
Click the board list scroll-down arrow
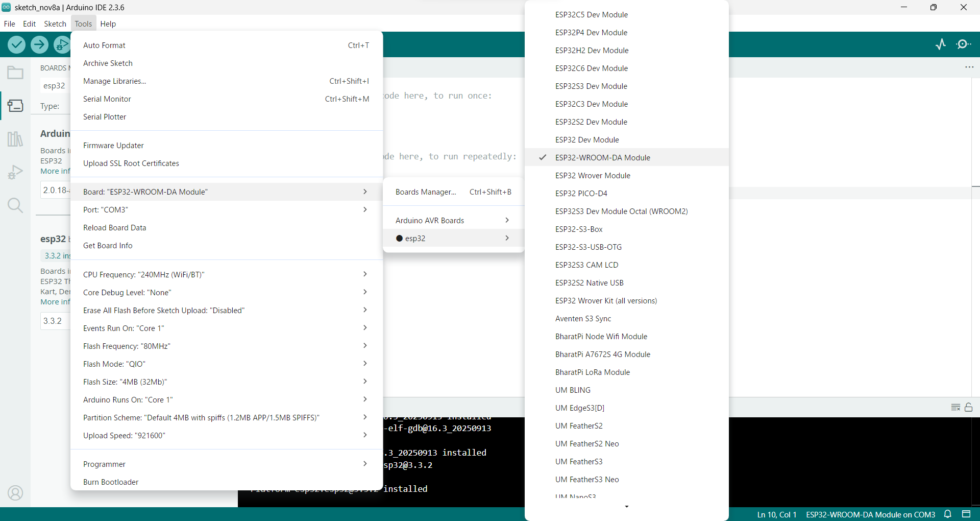[x=627, y=507]
